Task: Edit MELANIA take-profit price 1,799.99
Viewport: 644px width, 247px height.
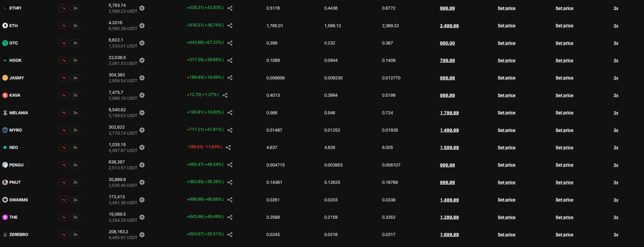Action: (x=449, y=112)
